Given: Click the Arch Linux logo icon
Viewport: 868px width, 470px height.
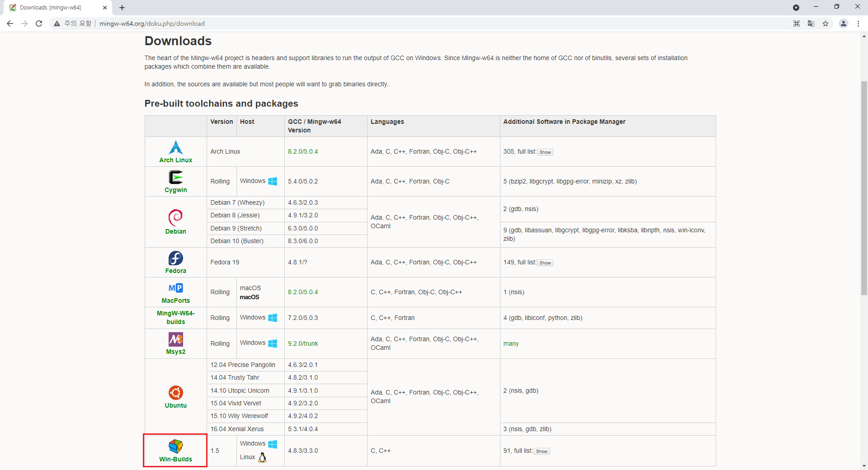Looking at the screenshot, I should [175, 147].
